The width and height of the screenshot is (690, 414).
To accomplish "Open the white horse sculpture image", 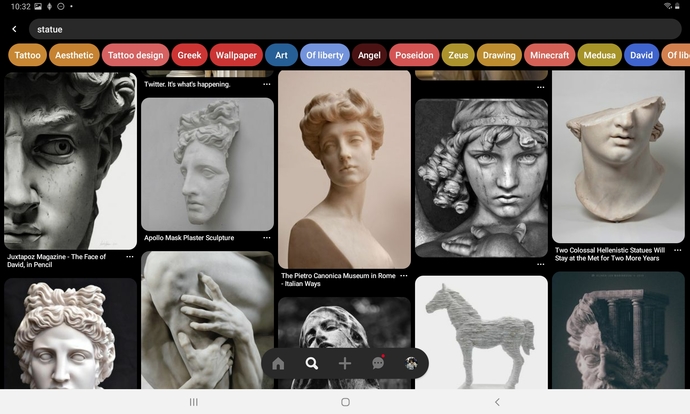I will coord(481,332).
